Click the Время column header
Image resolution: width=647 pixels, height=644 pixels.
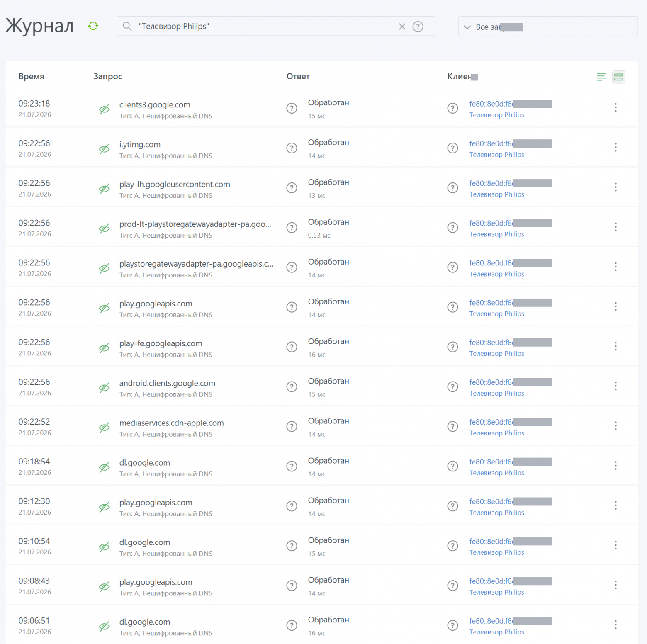(31, 76)
